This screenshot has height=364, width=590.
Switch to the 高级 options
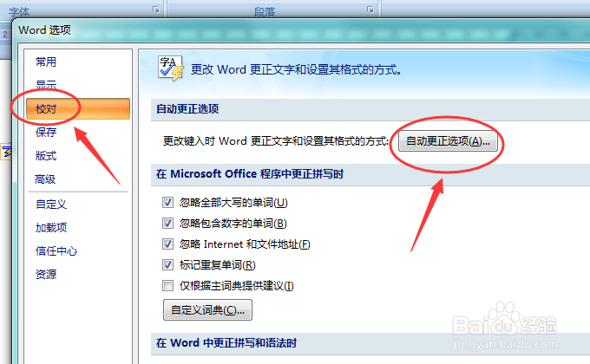pyautogui.click(x=45, y=179)
